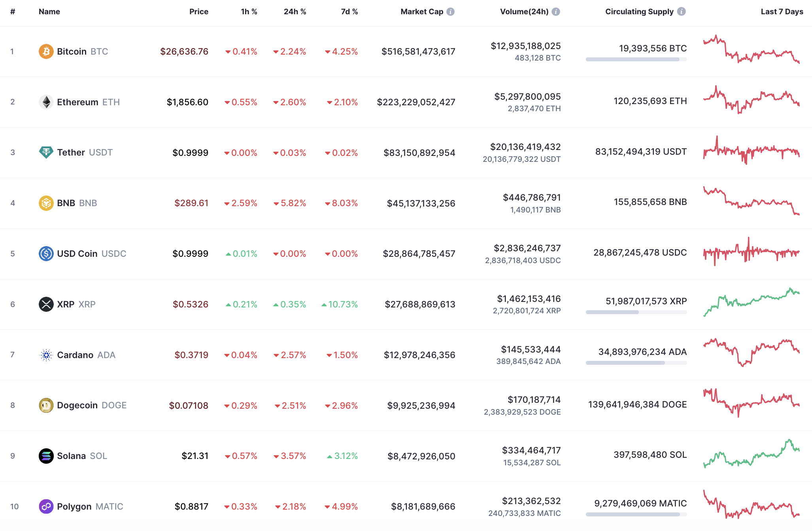Click Solana's seven-day sparkline chart
The height and width of the screenshot is (531, 812).
pos(751,456)
